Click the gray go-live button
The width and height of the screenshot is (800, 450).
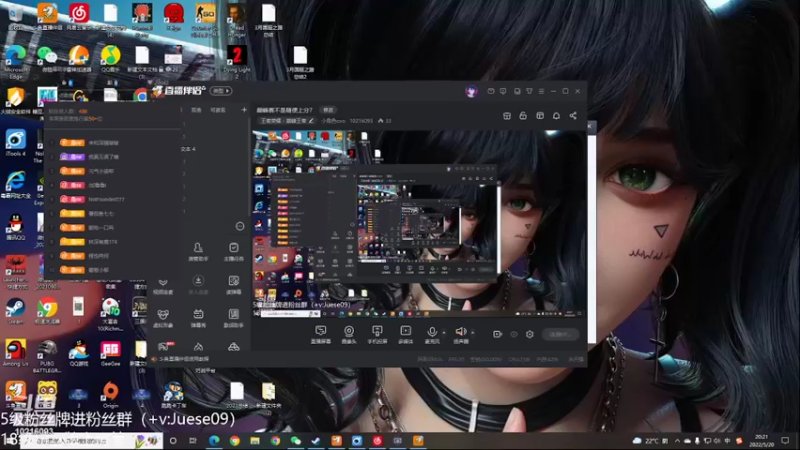click(560, 334)
